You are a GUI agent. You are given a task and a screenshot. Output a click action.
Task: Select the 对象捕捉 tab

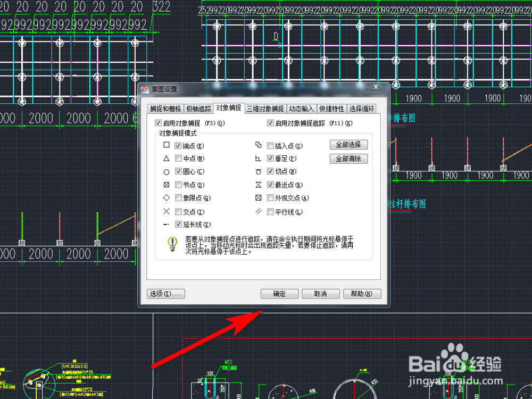[x=229, y=108]
